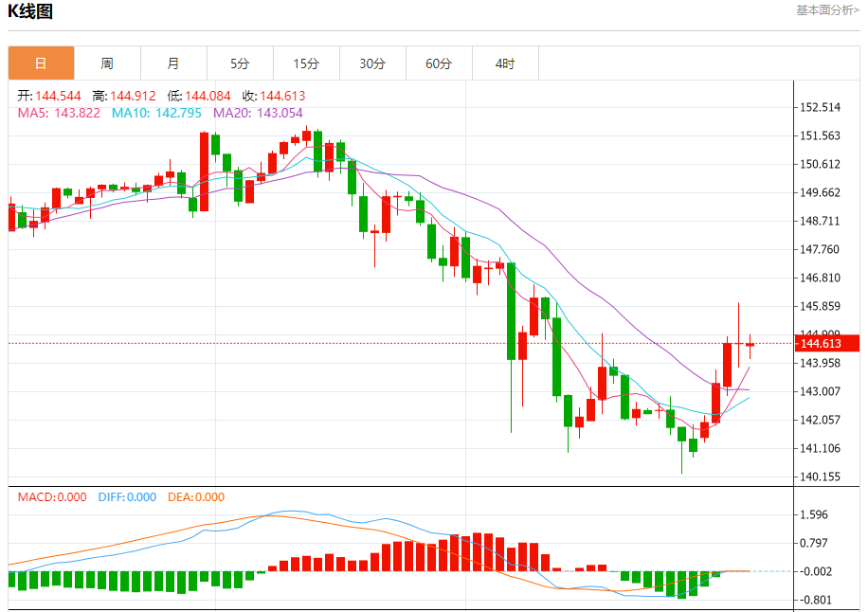
Task: Click the 145.859 price axis label
Action: coord(821,306)
